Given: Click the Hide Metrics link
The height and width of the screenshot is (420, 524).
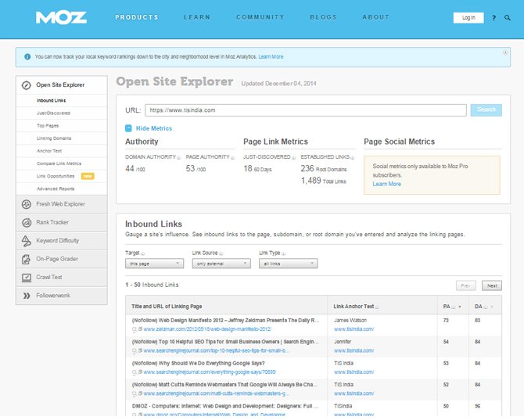Looking at the screenshot, I should tap(154, 128).
